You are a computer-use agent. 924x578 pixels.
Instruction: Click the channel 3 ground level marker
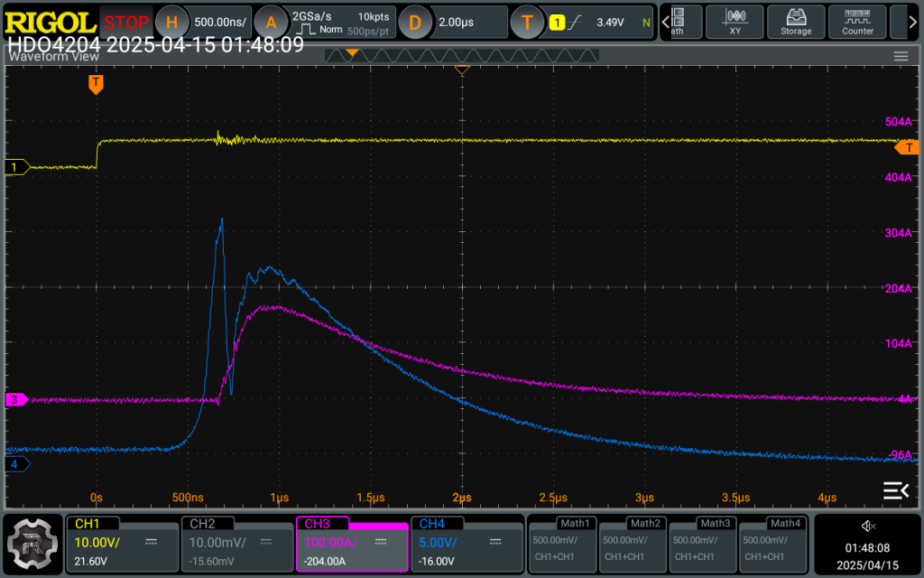click(17, 399)
